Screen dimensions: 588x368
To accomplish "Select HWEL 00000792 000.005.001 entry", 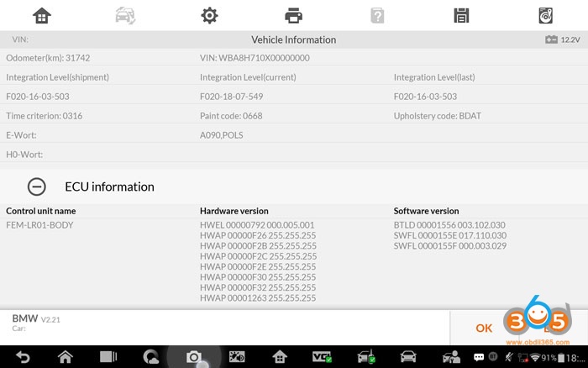I will 257,225.
